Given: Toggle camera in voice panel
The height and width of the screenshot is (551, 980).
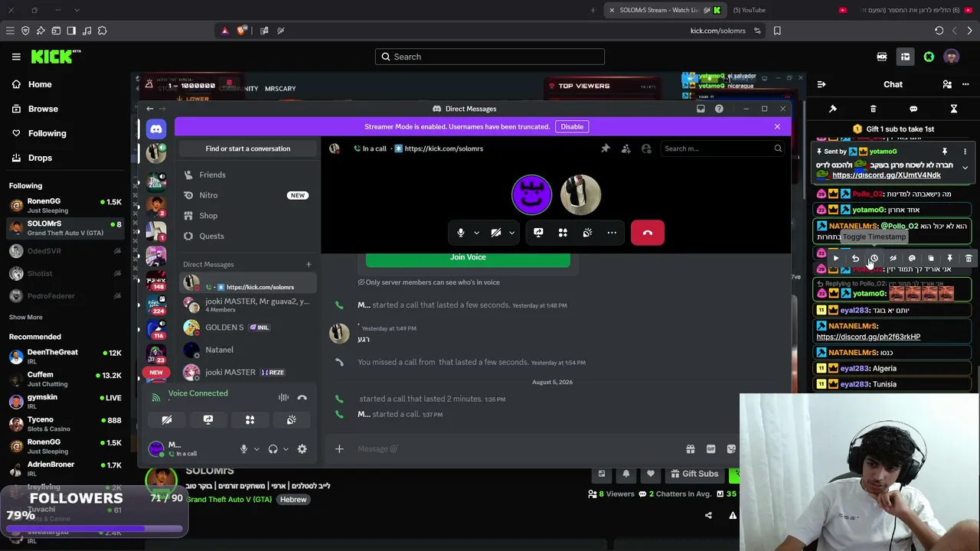Looking at the screenshot, I should tap(167, 420).
